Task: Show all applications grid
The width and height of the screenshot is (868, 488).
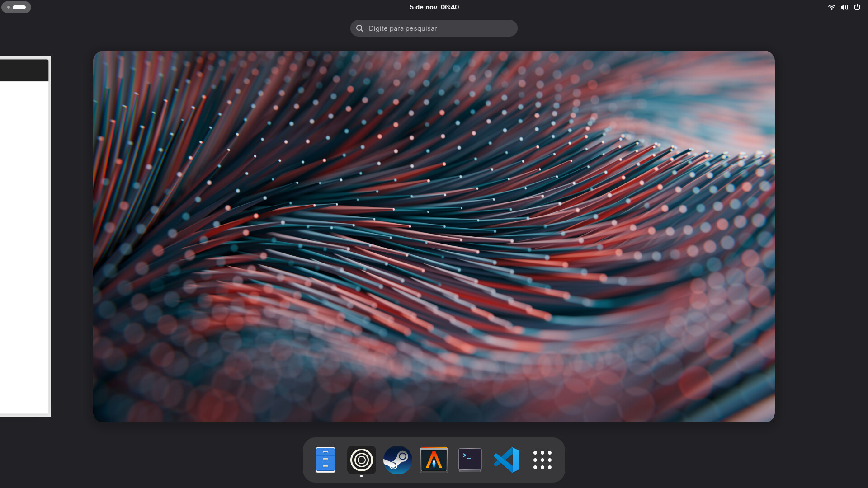Action: [x=542, y=460]
